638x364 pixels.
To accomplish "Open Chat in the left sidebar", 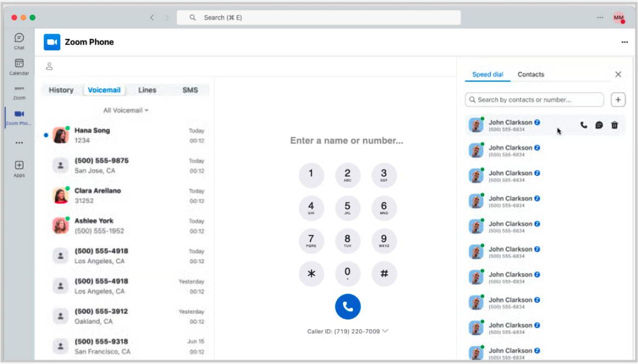I will pos(19,41).
